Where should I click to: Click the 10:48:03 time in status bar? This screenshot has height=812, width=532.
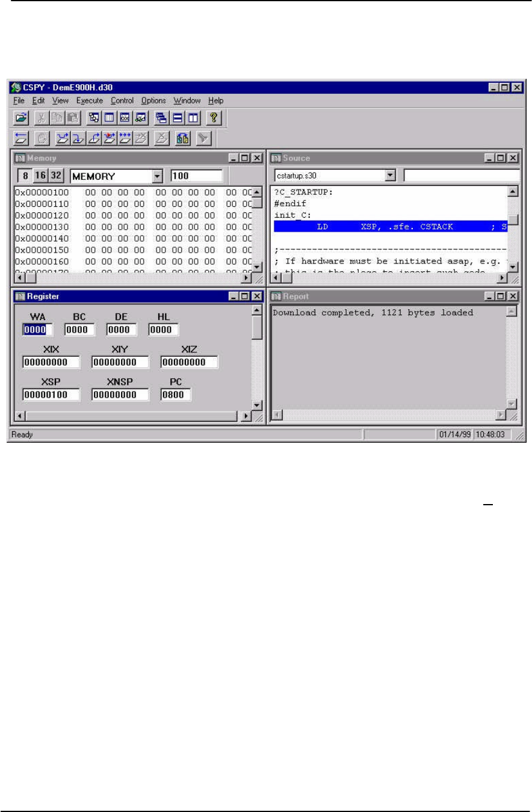[491, 434]
